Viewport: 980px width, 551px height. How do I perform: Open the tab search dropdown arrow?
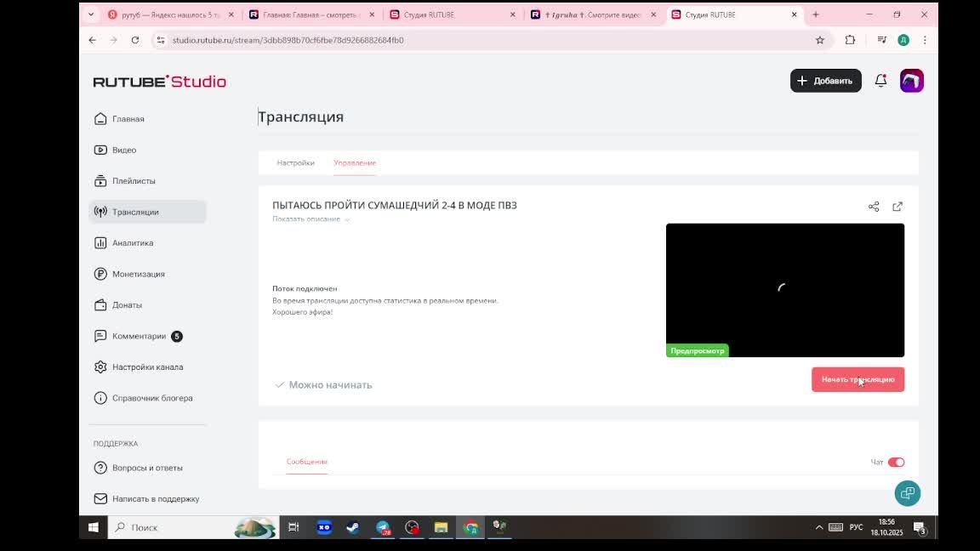pos(91,14)
